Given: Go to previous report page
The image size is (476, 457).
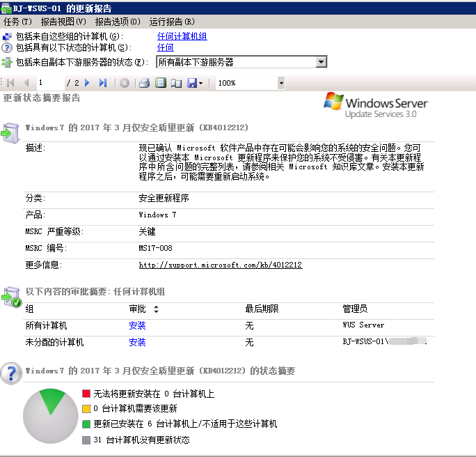Looking at the screenshot, I should click(x=26, y=83).
